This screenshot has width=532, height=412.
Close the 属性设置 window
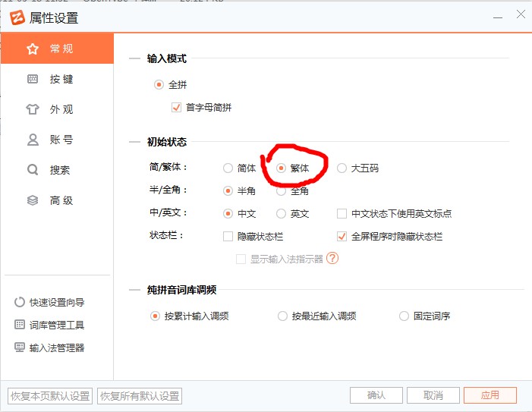pos(521,14)
